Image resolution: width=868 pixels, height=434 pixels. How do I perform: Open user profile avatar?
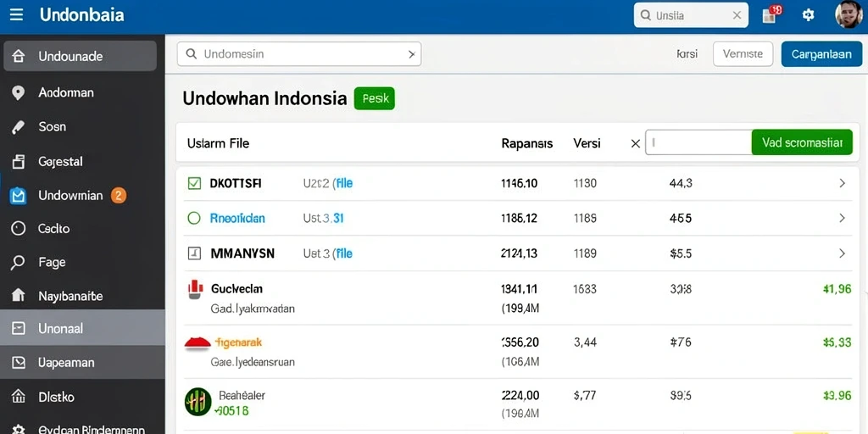[x=849, y=14]
